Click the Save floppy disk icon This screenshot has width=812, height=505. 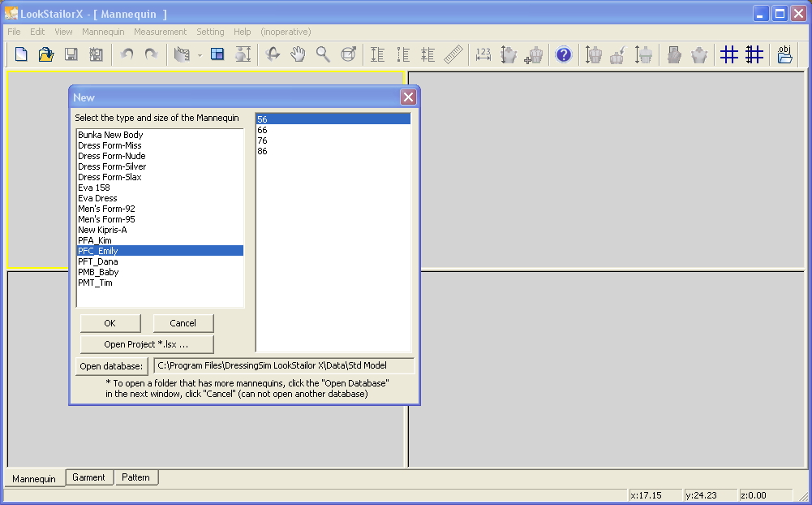coord(71,54)
